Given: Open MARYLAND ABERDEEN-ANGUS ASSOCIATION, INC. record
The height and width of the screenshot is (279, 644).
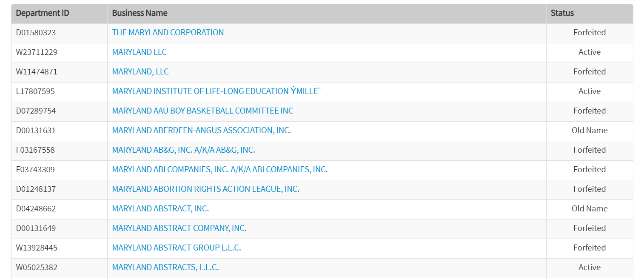Looking at the screenshot, I should pyautogui.click(x=201, y=131).
